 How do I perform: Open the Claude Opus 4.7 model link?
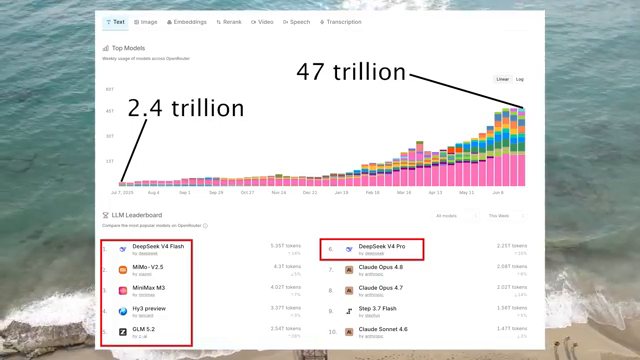coord(380,288)
